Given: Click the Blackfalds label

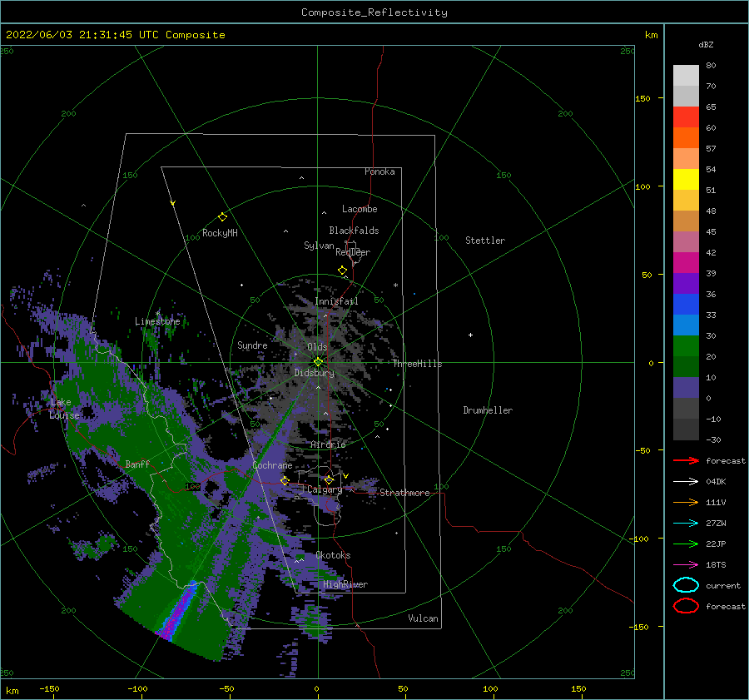Looking at the screenshot, I should 354,231.
